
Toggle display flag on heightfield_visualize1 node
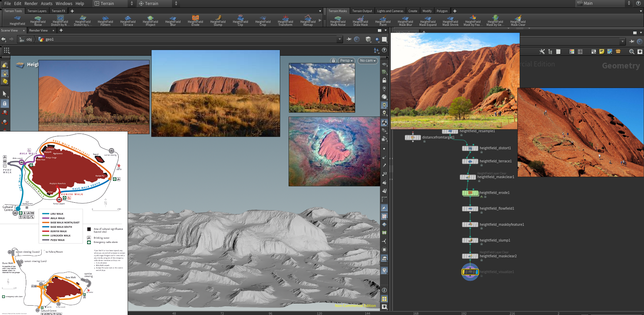point(476,272)
